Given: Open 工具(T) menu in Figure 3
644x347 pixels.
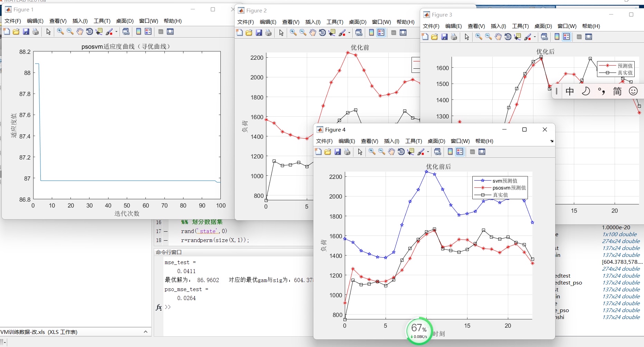Looking at the screenshot, I should 520,26.
